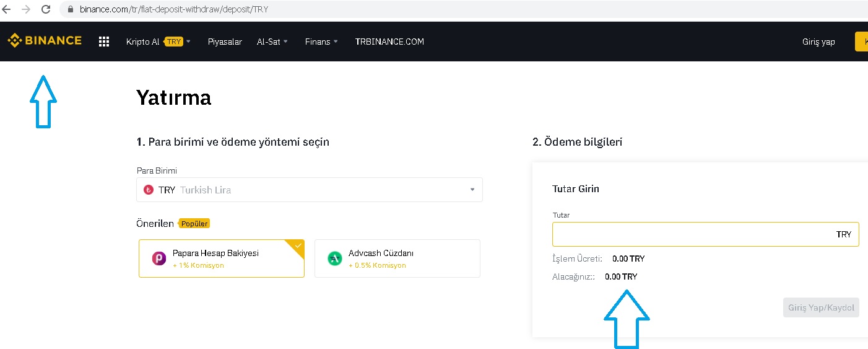Open the Kripto Al TRY dropdown
The image size is (868, 349).
(158, 42)
